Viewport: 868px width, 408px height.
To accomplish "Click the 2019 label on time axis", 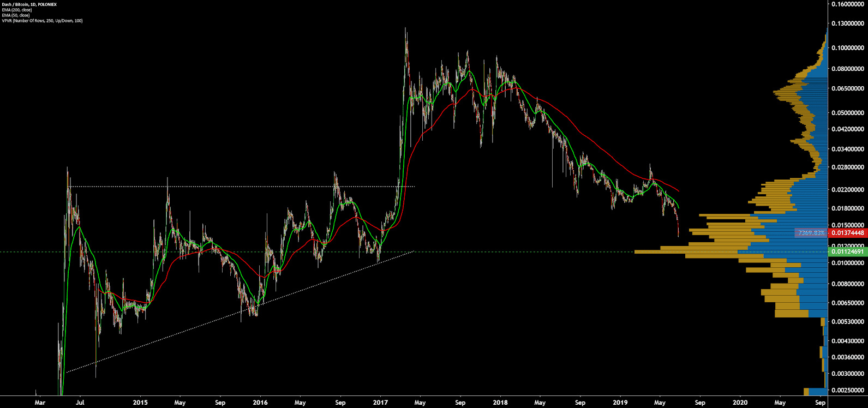I will click(620, 403).
